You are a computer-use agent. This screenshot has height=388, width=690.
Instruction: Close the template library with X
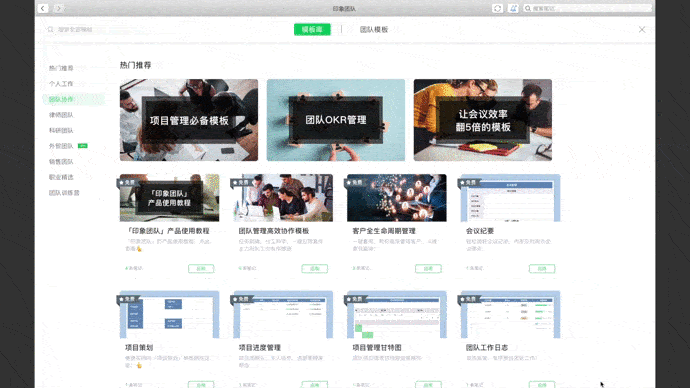pyautogui.click(x=642, y=29)
